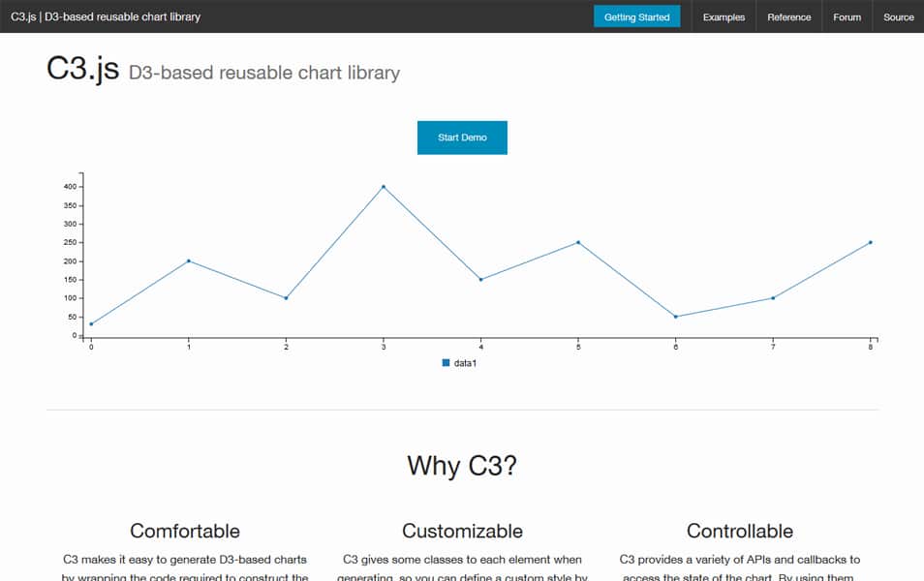This screenshot has width=924, height=581.
Task: Visit the Forum link
Action: click(x=847, y=16)
